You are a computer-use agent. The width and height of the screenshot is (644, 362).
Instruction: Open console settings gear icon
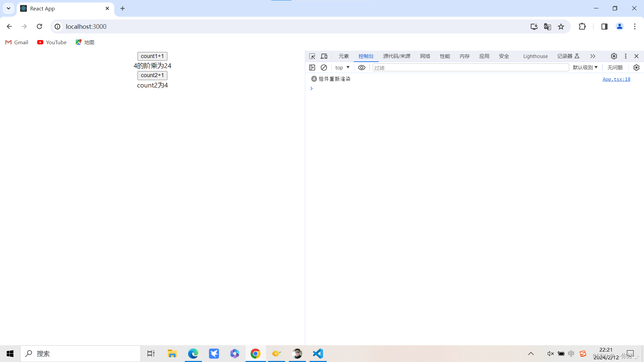(636, 67)
